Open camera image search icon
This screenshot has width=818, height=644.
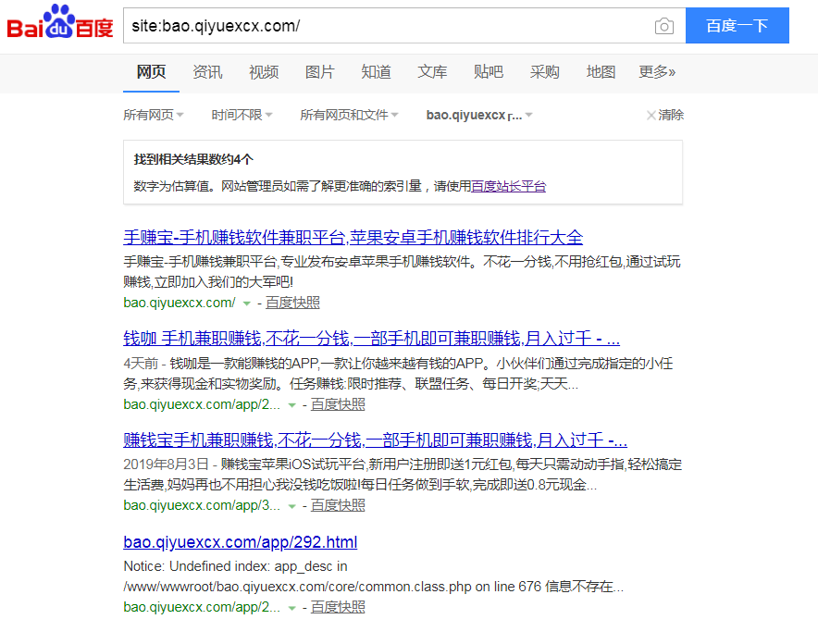663,26
